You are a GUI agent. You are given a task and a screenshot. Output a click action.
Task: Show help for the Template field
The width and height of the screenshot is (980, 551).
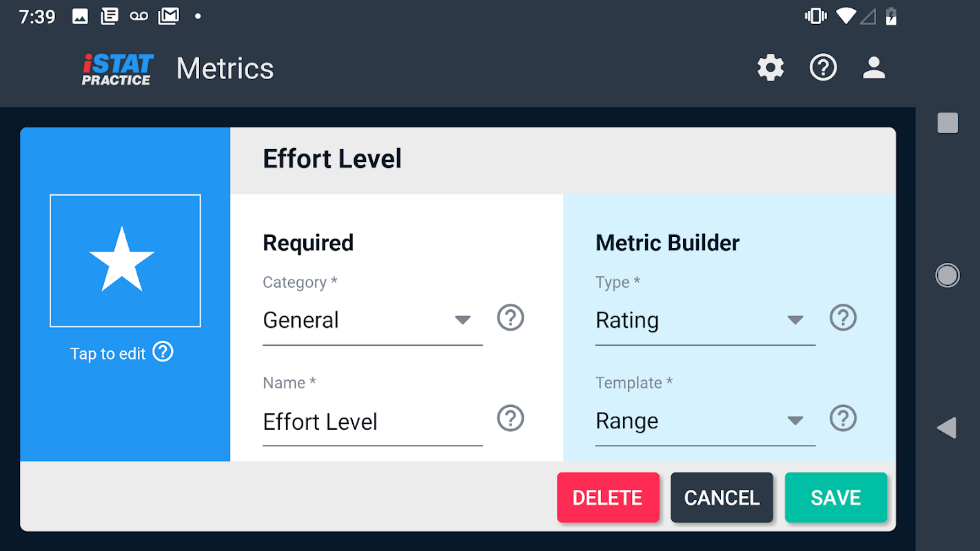843,419
